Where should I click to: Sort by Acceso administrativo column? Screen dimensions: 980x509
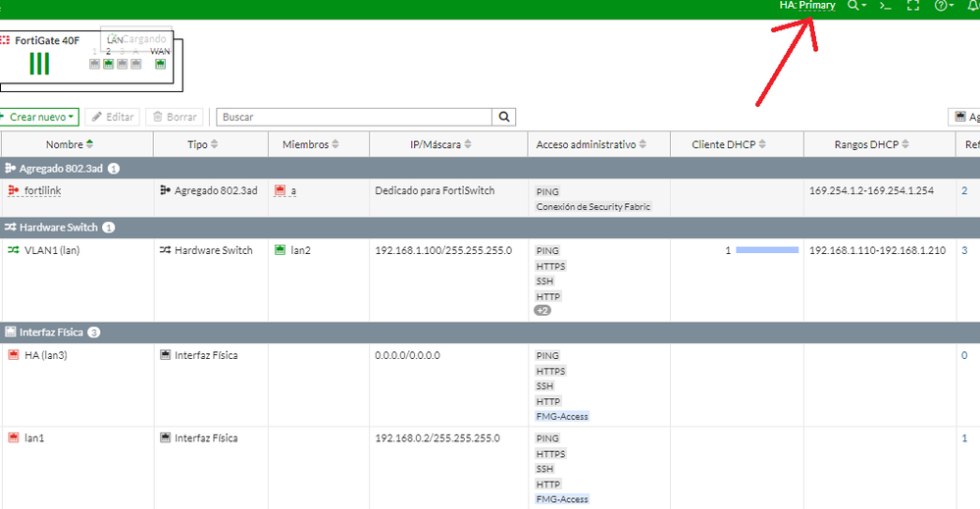[591, 144]
